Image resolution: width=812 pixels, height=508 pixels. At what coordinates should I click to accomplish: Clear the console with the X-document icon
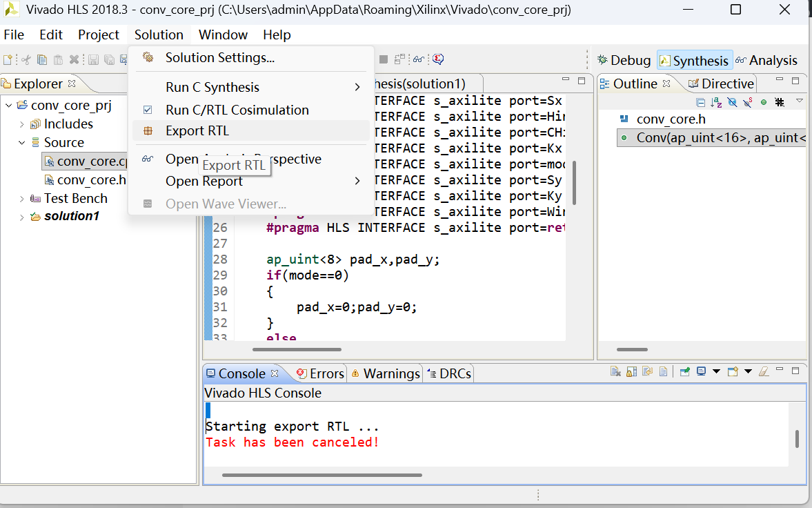pyautogui.click(x=615, y=371)
